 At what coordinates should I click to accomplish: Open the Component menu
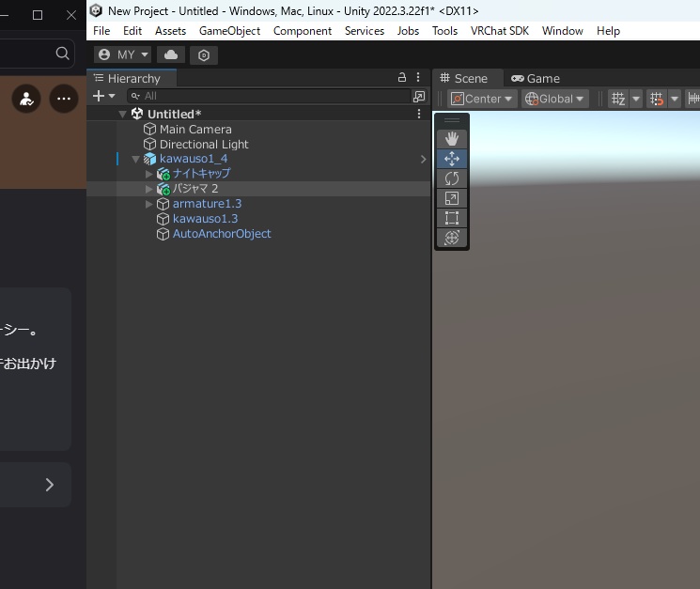point(303,31)
